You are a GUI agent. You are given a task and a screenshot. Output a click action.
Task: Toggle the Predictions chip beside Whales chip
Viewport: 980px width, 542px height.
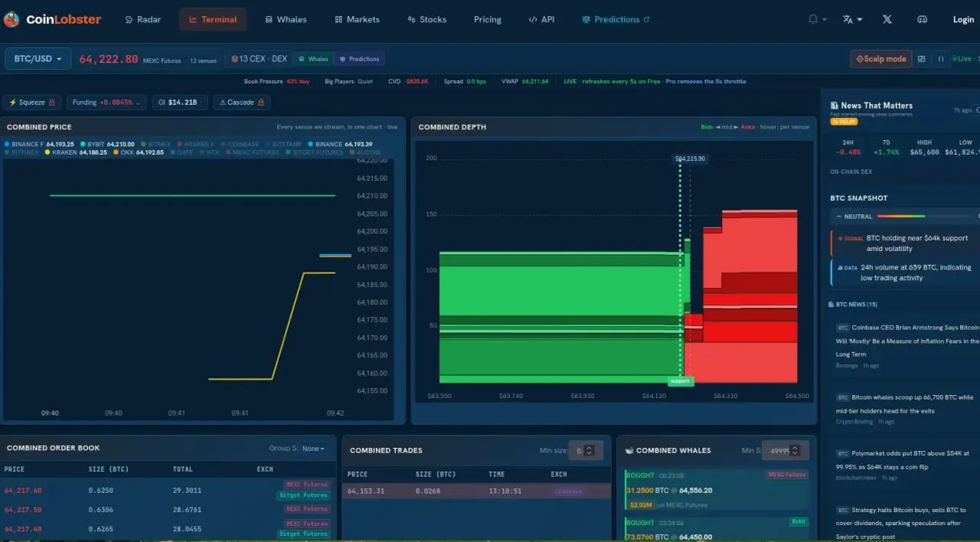pyautogui.click(x=359, y=59)
